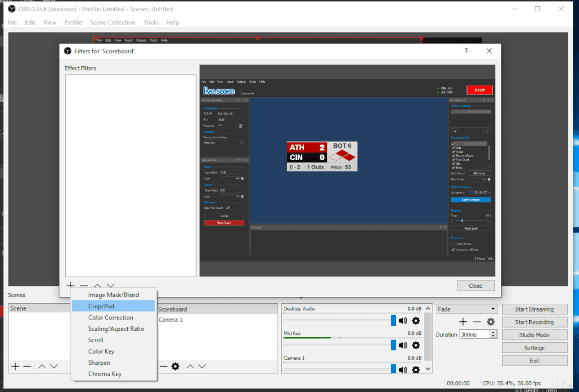Choose Color Correction filter
This screenshot has width=579, height=392.
click(x=113, y=317)
